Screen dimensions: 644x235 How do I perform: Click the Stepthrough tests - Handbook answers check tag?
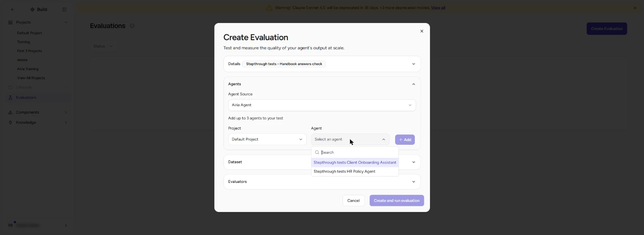pyautogui.click(x=284, y=64)
